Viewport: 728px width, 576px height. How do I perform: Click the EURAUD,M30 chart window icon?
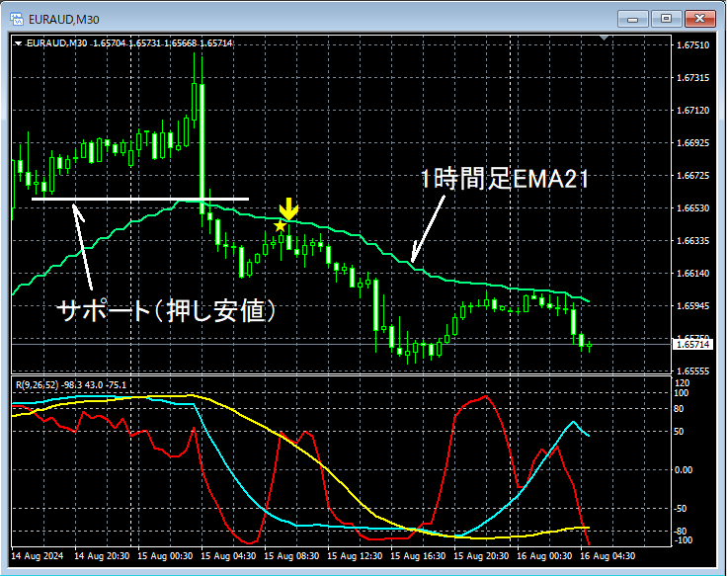[x=17, y=19]
